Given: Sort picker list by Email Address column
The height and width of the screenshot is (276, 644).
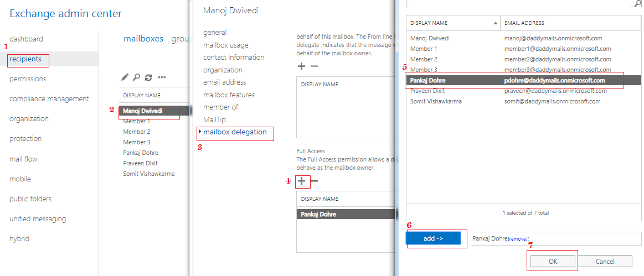Looking at the screenshot, I should (x=524, y=23).
